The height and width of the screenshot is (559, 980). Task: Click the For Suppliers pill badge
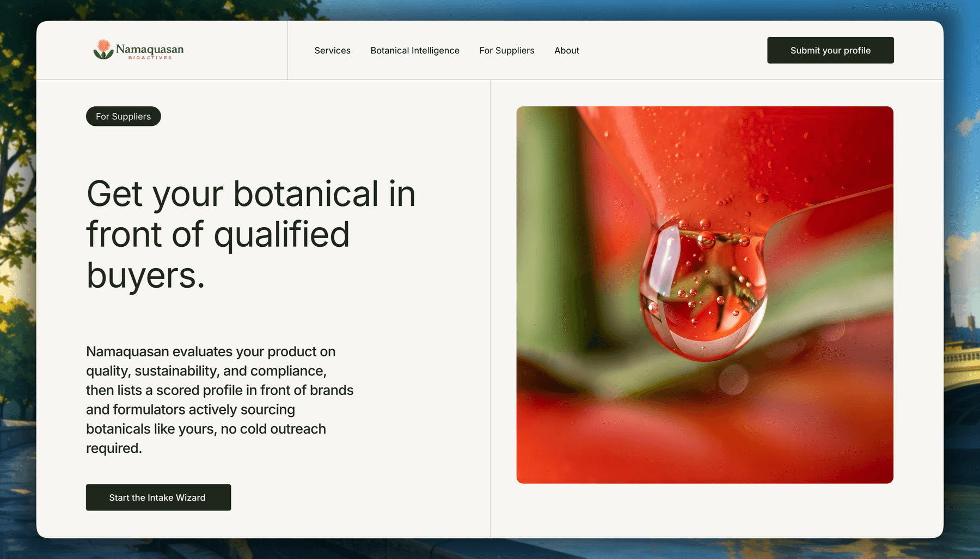[124, 117]
